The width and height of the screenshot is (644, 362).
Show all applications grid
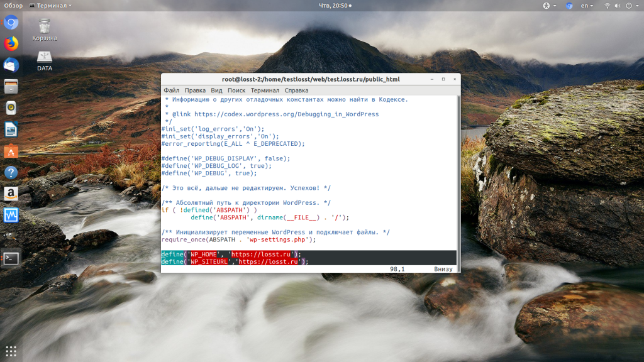tap(11, 351)
